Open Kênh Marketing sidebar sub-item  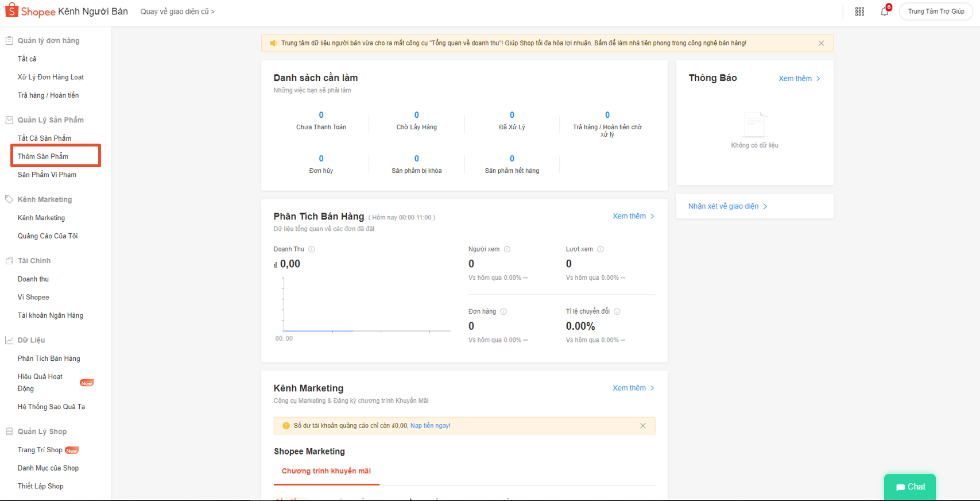(x=41, y=218)
